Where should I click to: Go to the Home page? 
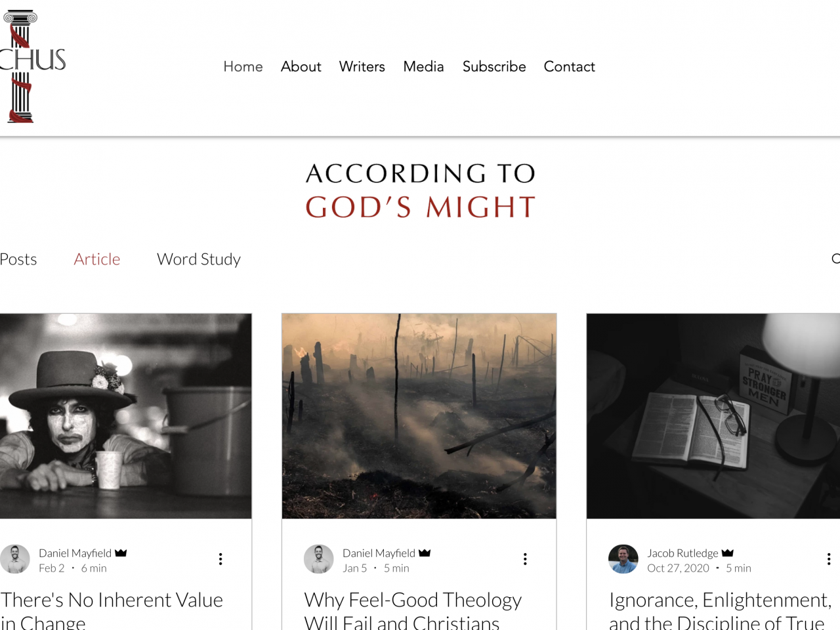tap(243, 66)
